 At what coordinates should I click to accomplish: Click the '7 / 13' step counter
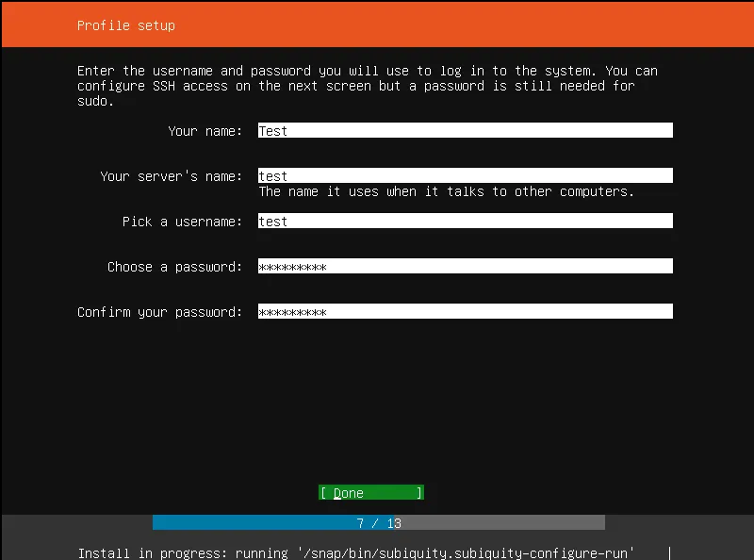coord(379,522)
